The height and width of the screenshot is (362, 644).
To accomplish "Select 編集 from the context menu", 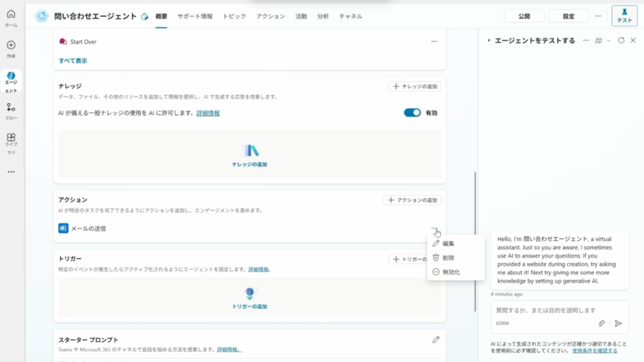I will [448, 243].
